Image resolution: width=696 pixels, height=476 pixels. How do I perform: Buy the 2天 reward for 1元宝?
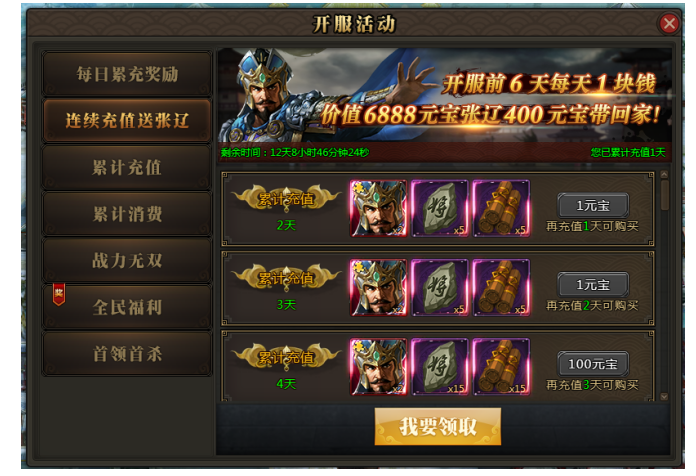click(593, 205)
